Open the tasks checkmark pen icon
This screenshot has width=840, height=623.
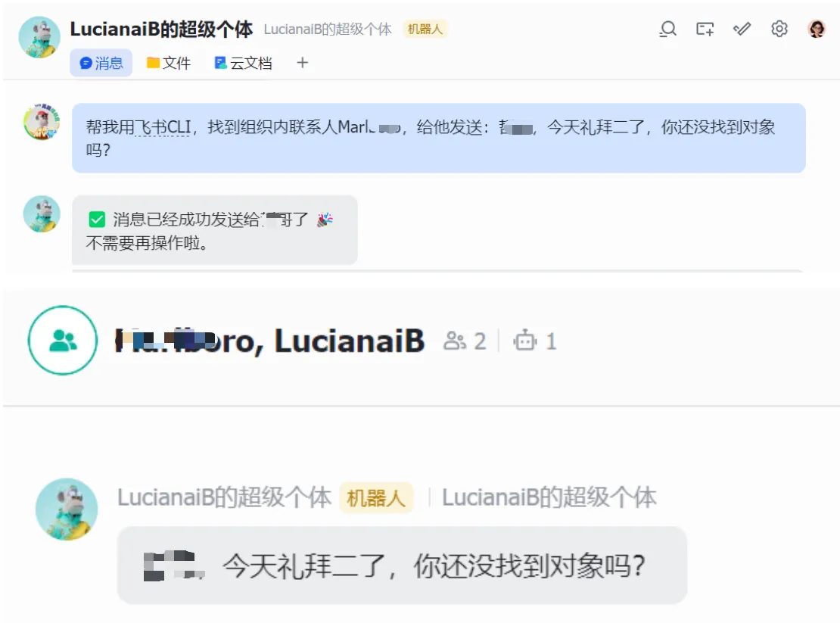point(742,29)
